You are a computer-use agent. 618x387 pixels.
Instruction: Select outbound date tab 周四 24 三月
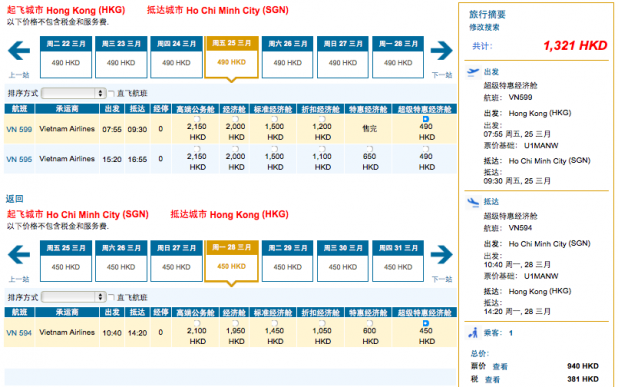[176, 57]
